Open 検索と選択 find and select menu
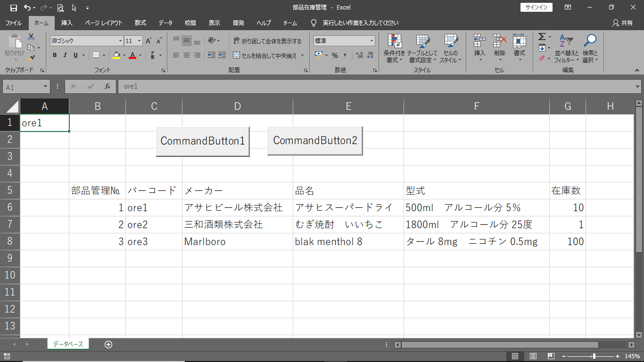Viewport: 644px width, 362px height. [590, 49]
